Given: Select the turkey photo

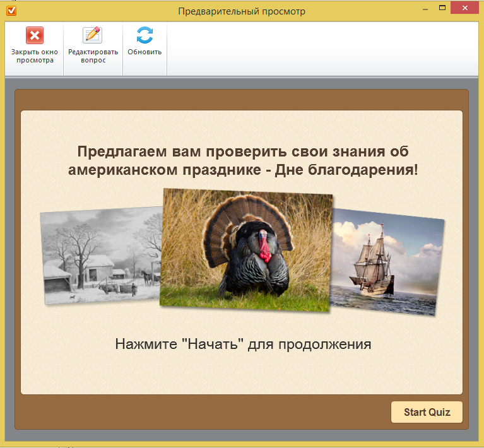Looking at the screenshot, I should pos(246,250).
